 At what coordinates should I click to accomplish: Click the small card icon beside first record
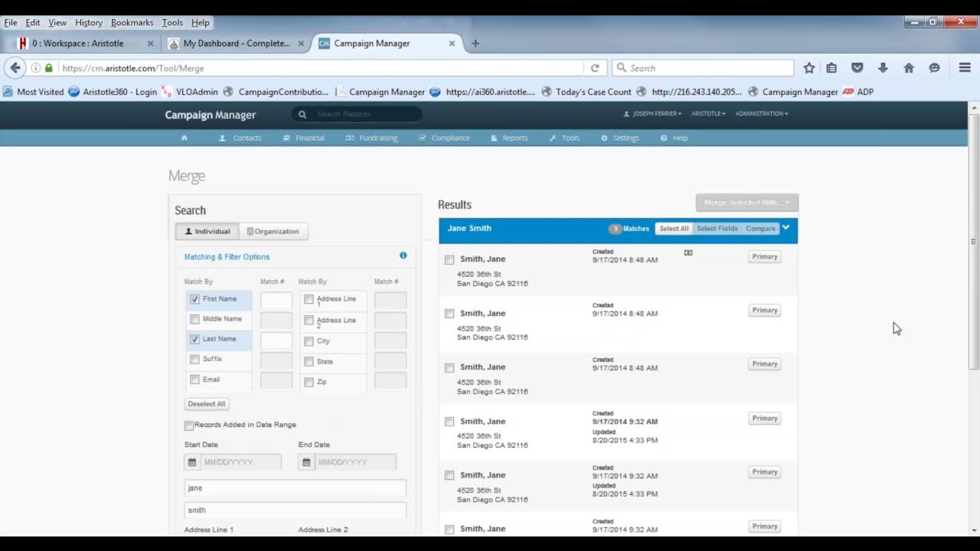(688, 253)
